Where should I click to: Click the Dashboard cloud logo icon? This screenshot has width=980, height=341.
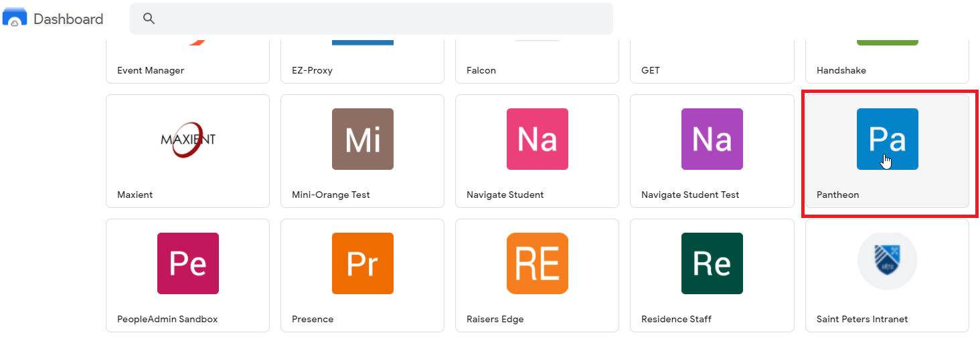click(x=15, y=19)
